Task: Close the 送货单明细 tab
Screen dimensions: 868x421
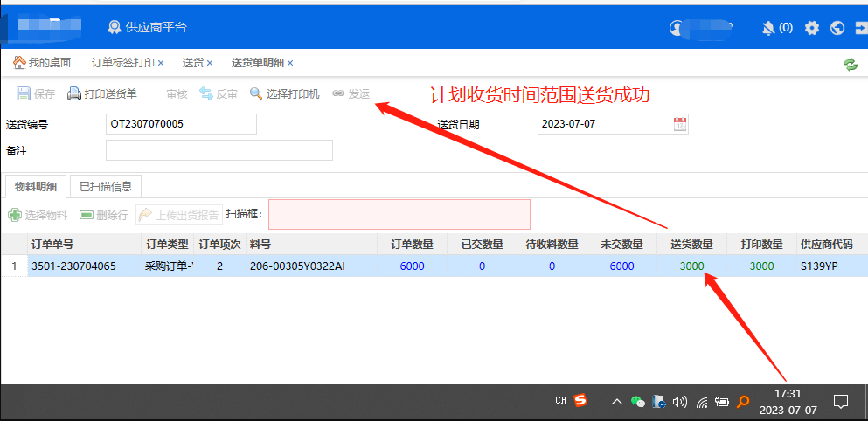Action: point(290,63)
